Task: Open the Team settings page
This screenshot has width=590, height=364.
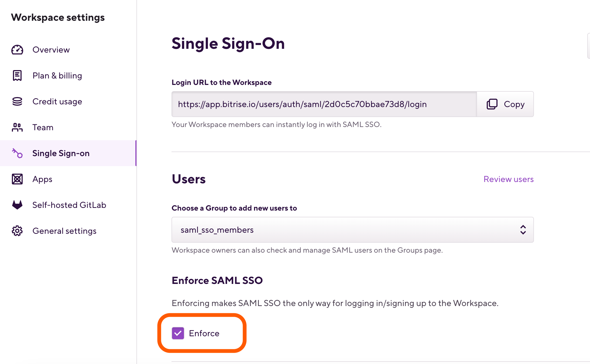Action: [43, 127]
